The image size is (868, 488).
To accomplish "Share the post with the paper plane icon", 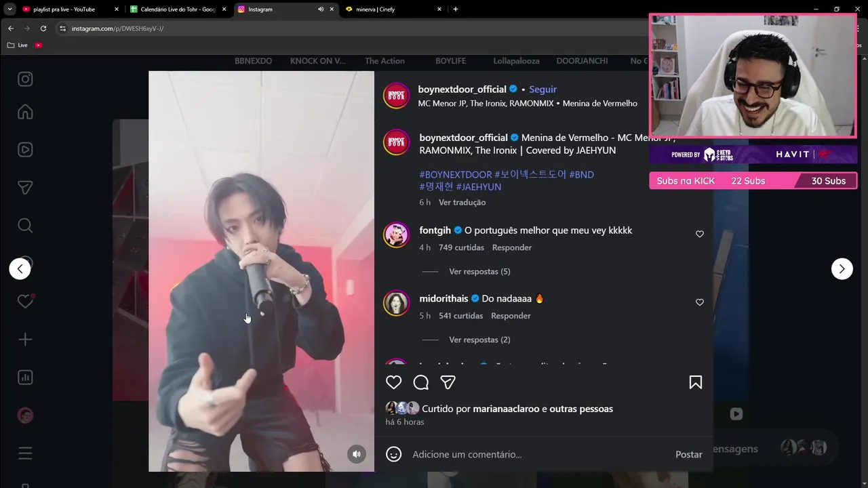I will 448,382.
